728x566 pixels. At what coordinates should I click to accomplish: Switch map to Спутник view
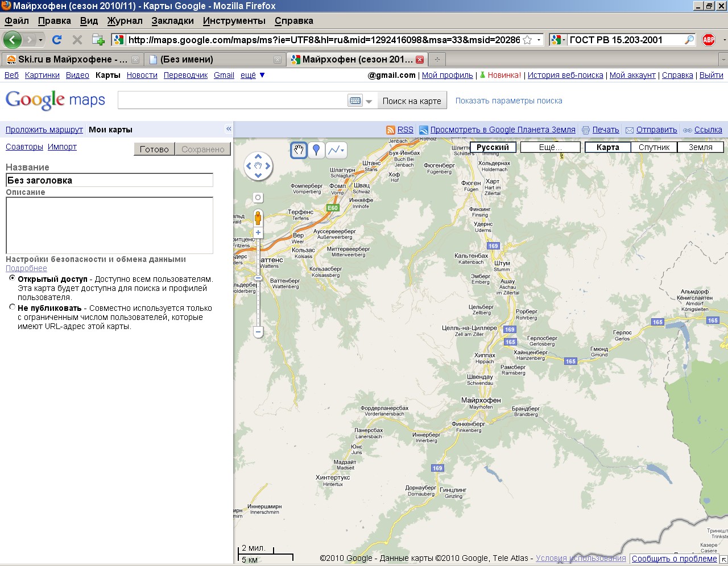click(654, 147)
